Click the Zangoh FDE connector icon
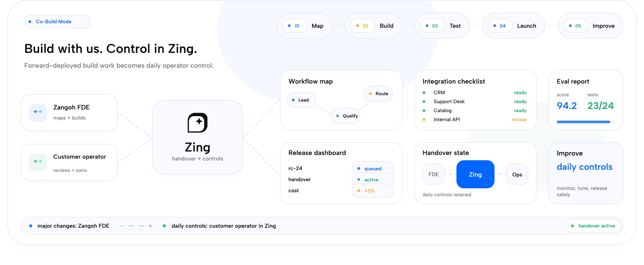The width and height of the screenshot is (644, 265). click(38, 112)
